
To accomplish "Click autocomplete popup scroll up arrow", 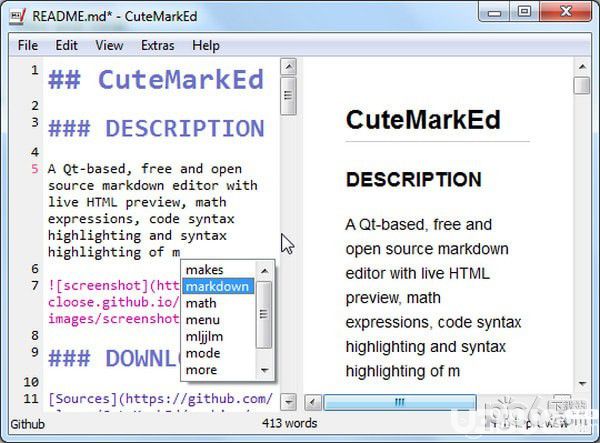I will coord(264,271).
